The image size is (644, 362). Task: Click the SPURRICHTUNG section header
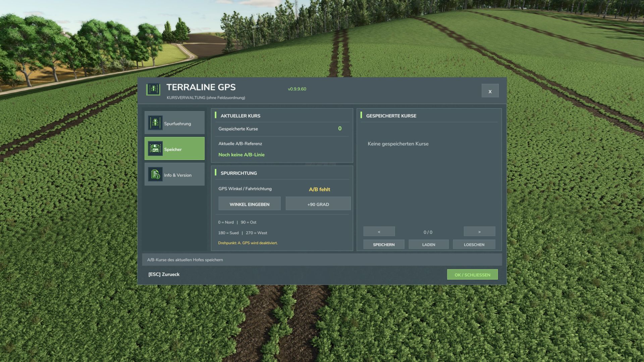[x=239, y=173]
